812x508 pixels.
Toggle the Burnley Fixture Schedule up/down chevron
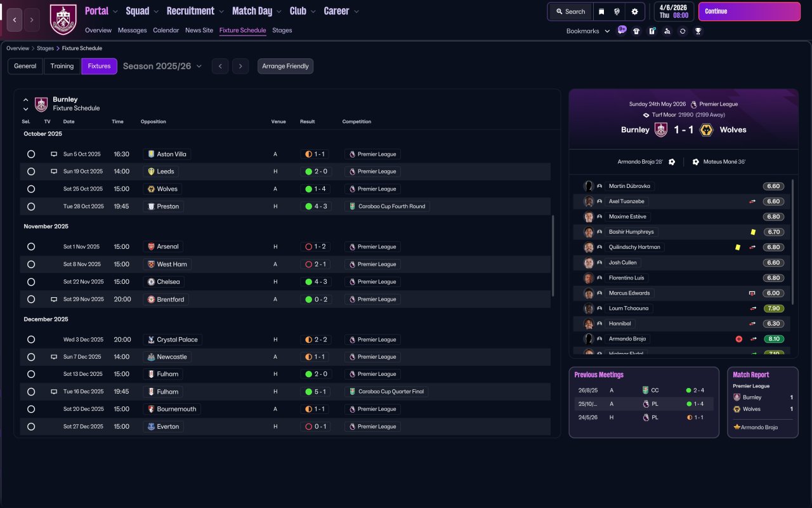click(x=25, y=104)
